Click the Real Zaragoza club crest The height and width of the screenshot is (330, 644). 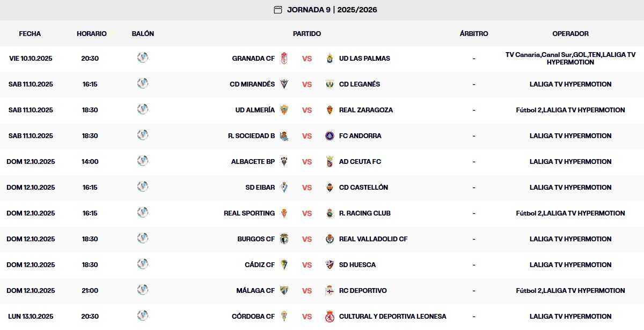(330, 110)
